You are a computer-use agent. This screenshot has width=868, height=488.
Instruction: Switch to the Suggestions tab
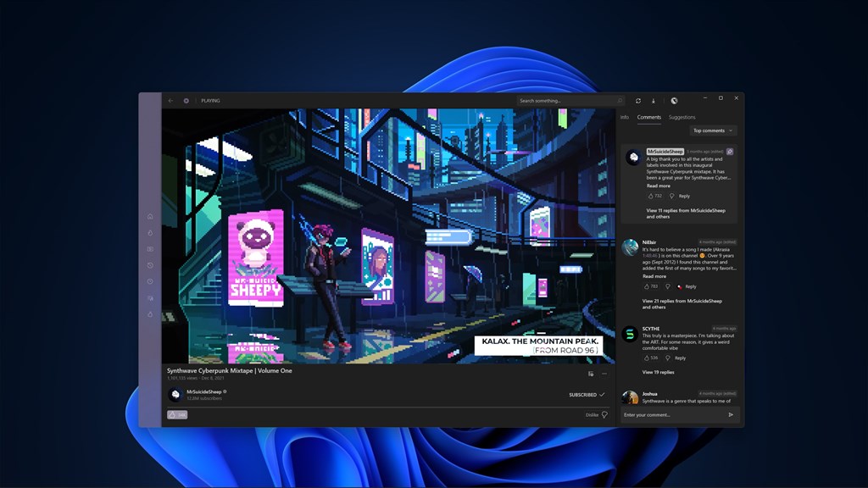pos(682,117)
